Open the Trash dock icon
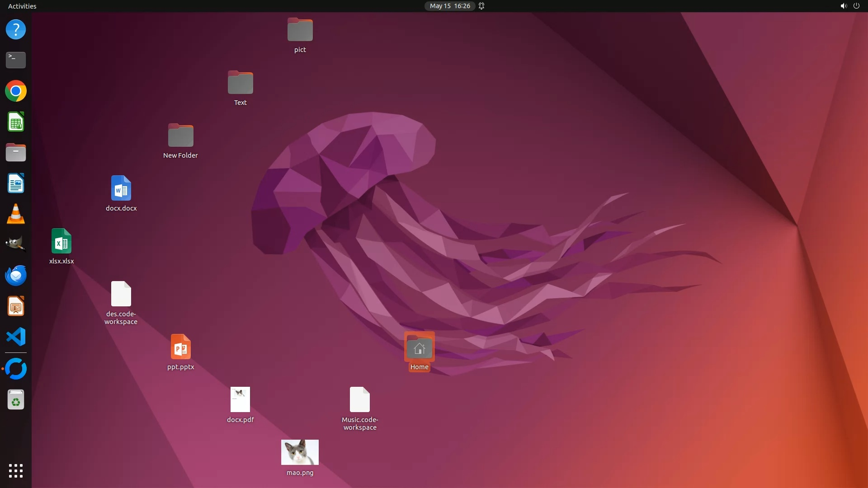 tap(16, 400)
